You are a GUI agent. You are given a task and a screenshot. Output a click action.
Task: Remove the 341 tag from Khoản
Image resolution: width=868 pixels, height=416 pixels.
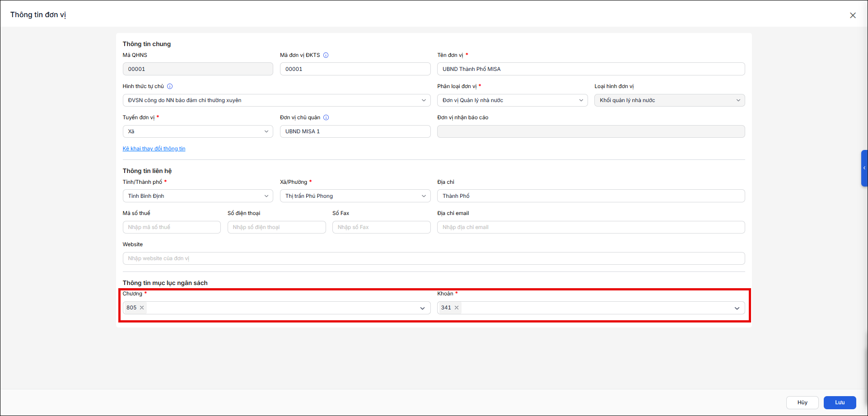click(457, 308)
